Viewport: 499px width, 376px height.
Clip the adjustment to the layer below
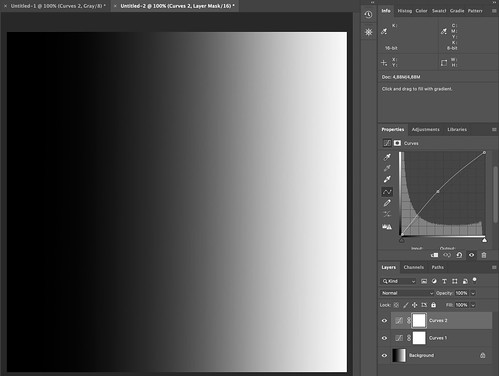(x=434, y=255)
